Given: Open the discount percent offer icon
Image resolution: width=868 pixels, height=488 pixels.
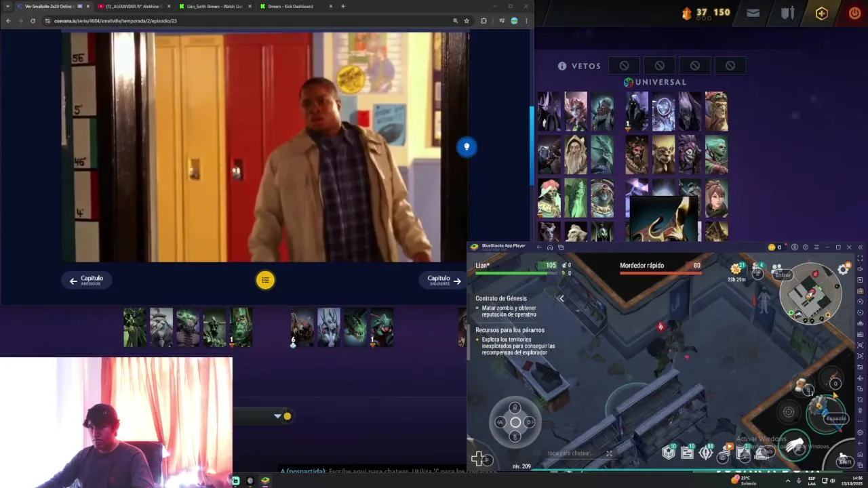Looking at the screenshot, I should (736, 269).
